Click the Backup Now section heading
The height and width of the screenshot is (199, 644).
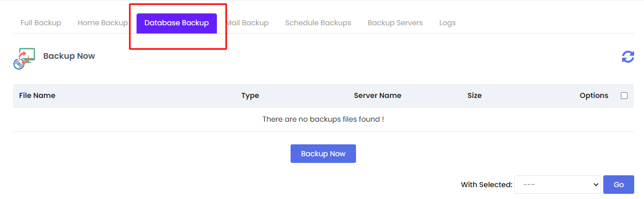point(69,56)
